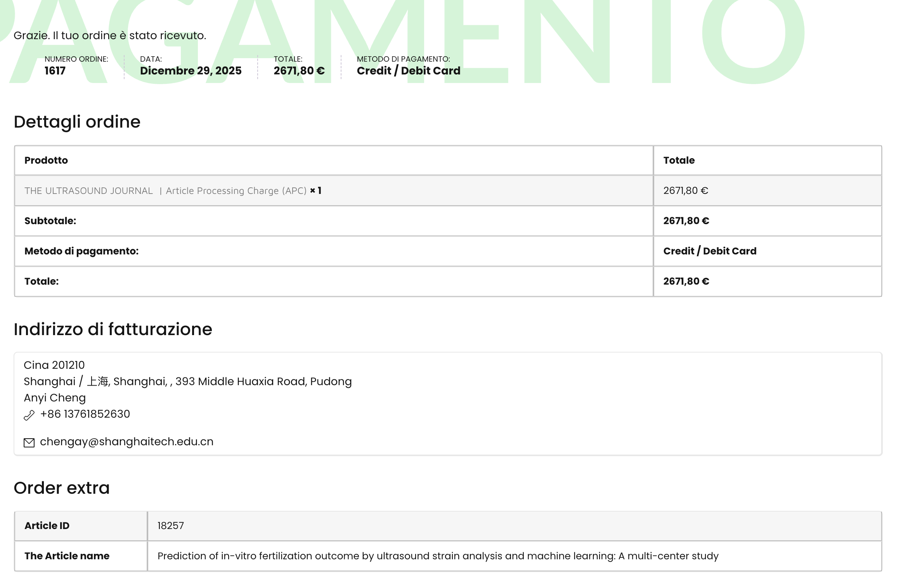Click the Prodotto column header
The height and width of the screenshot is (588, 901).
click(46, 161)
